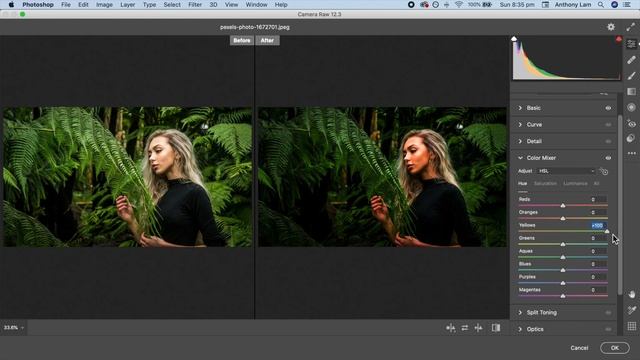Viewport: 640px width, 360px height.
Task: Click the panel vertical scrollbar
Action: 620,204
